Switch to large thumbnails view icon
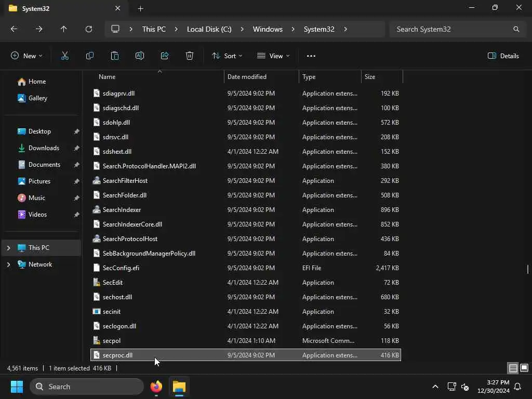 pyautogui.click(x=524, y=368)
